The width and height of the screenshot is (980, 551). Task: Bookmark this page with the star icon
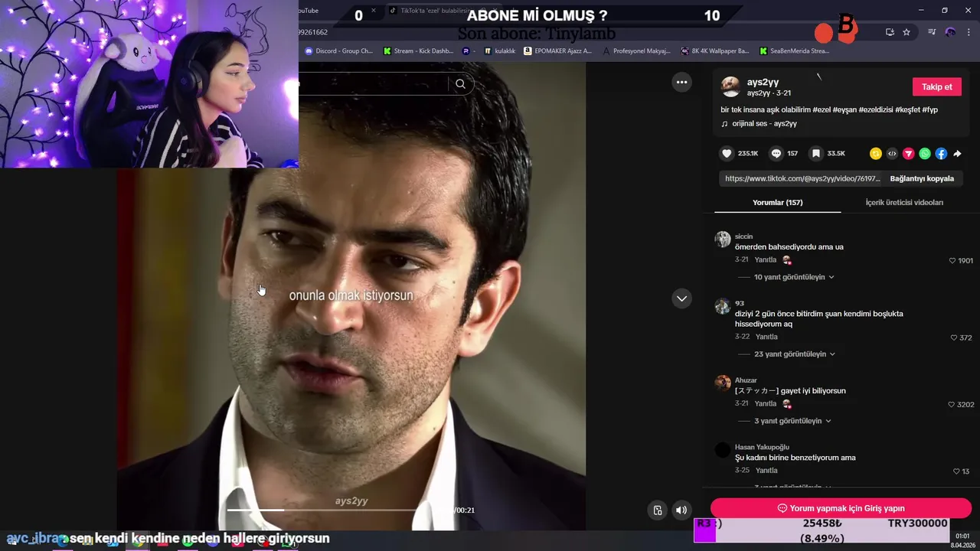coord(906,32)
